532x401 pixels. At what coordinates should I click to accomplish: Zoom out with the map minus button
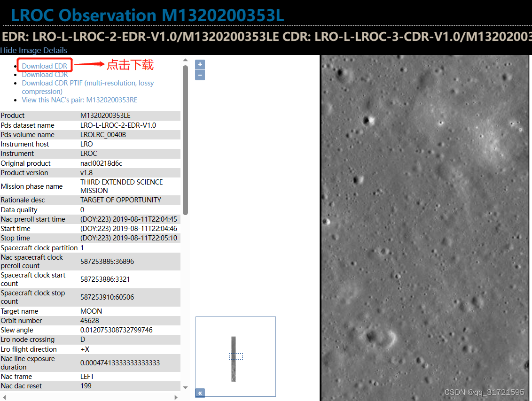[x=200, y=75]
